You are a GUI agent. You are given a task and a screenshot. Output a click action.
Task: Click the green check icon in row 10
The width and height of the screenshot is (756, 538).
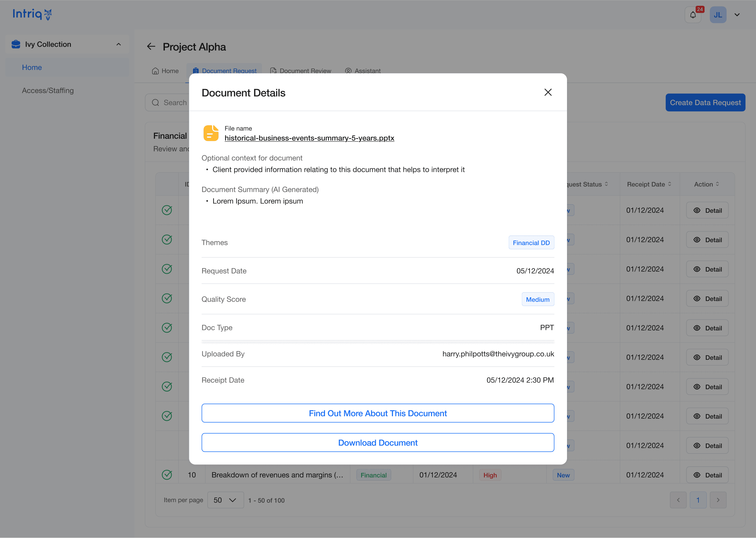(167, 475)
